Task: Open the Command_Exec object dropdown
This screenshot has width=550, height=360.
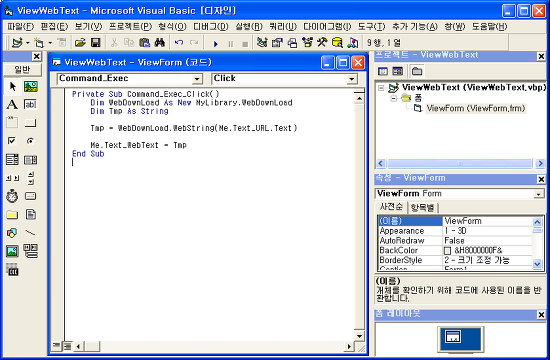Action: tap(197, 79)
